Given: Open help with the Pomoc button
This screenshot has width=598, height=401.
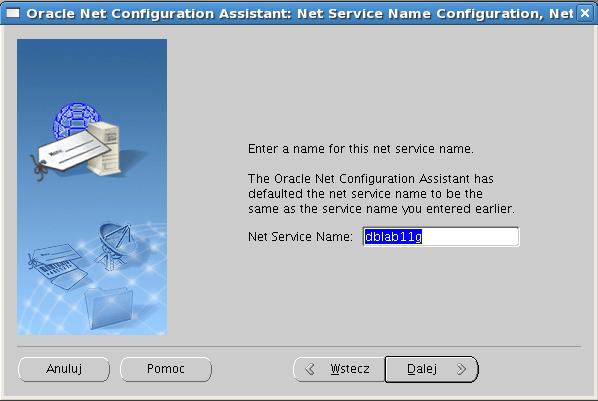Looking at the screenshot, I should pos(166,369).
